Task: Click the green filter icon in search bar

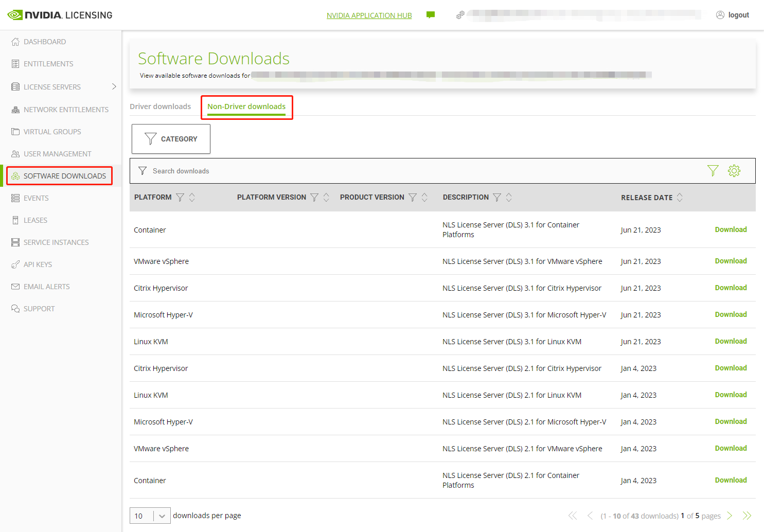Action: point(713,171)
